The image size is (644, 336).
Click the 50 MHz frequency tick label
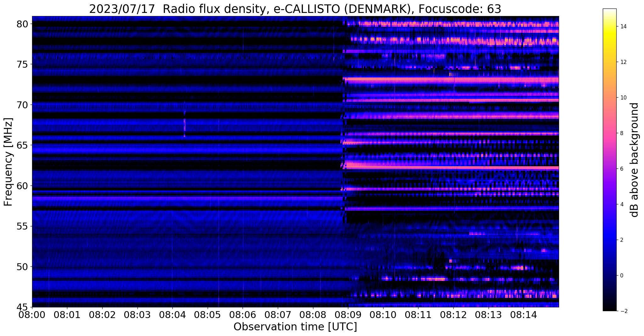(22, 267)
